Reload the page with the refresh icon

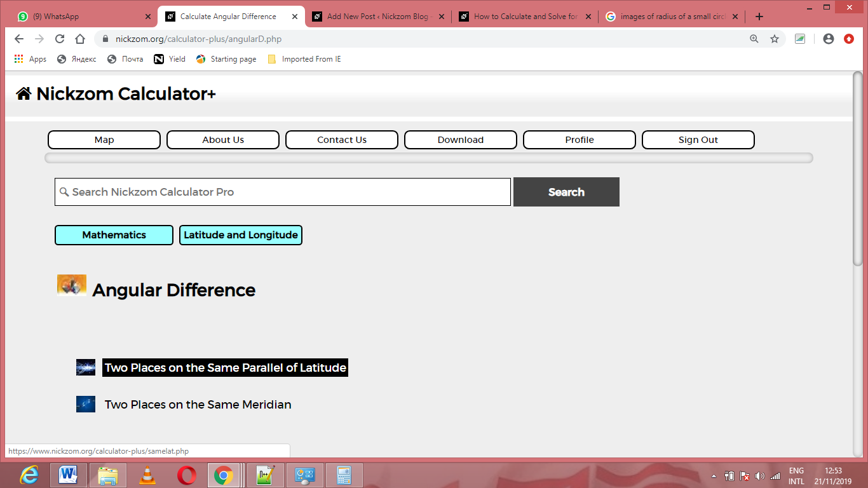pyautogui.click(x=60, y=39)
